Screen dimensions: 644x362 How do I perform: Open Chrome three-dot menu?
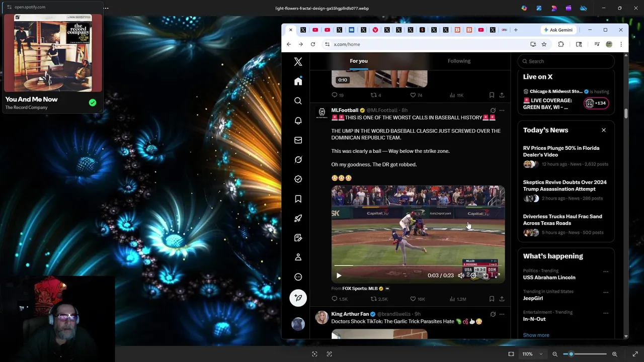(x=621, y=44)
